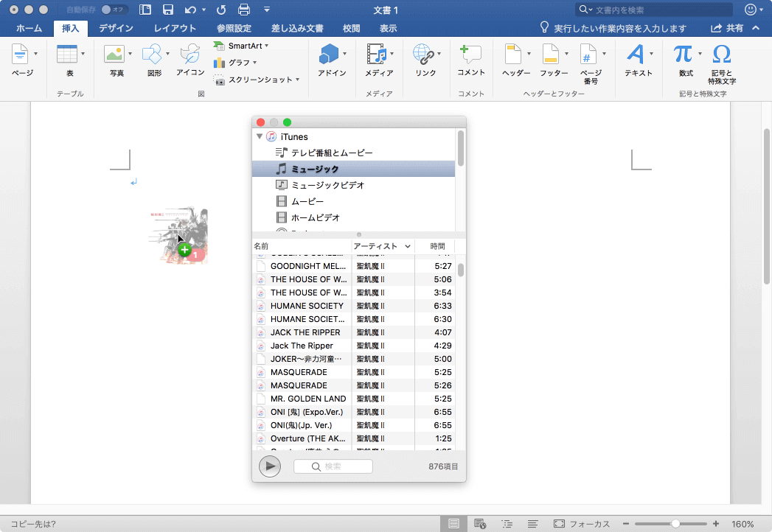Click the media browser track list scrollbar
The image size is (772, 532).
coord(461,270)
